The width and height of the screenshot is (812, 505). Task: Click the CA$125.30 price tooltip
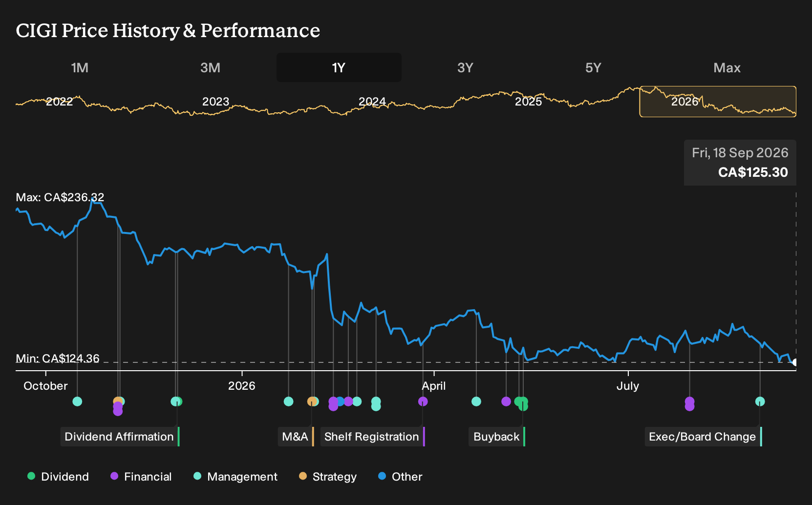coord(740,163)
